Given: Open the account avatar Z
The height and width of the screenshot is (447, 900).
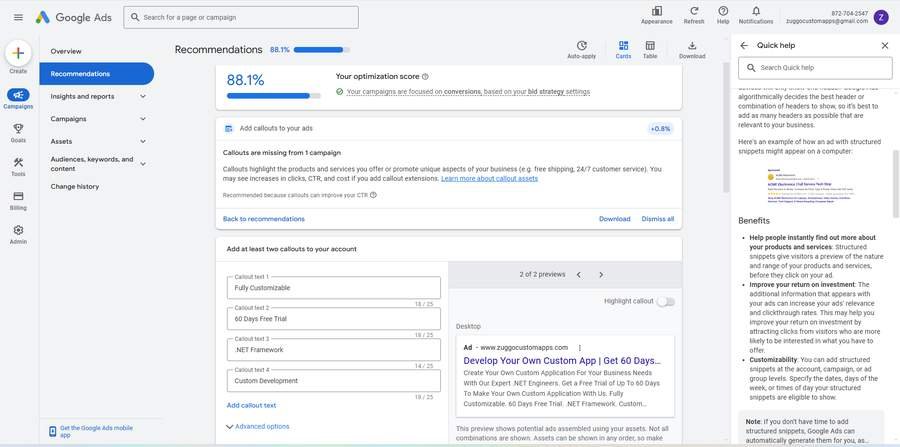Looking at the screenshot, I should tap(881, 17).
